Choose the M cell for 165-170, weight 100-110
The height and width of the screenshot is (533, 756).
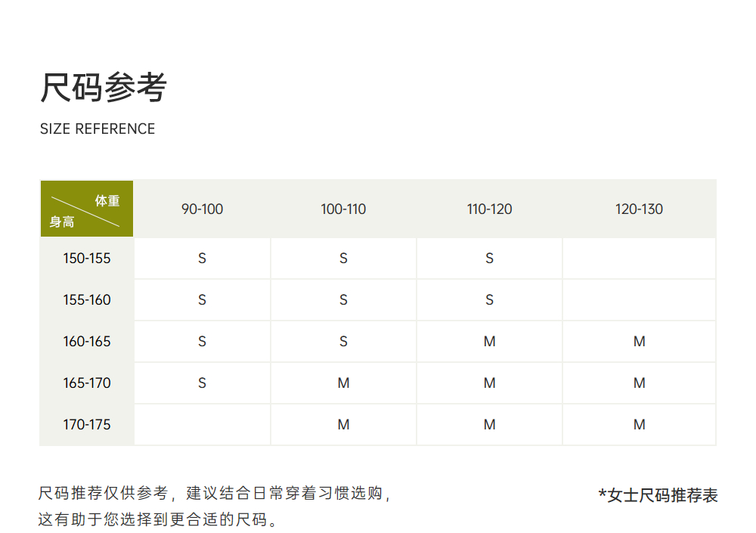tap(343, 383)
